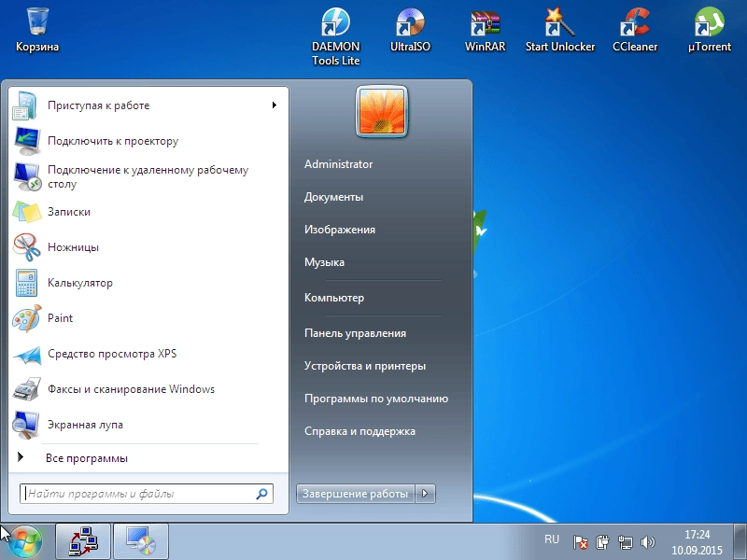Click the remote desktop connection icon
Screen dimensions: 747x560
(x=27, y=176)
